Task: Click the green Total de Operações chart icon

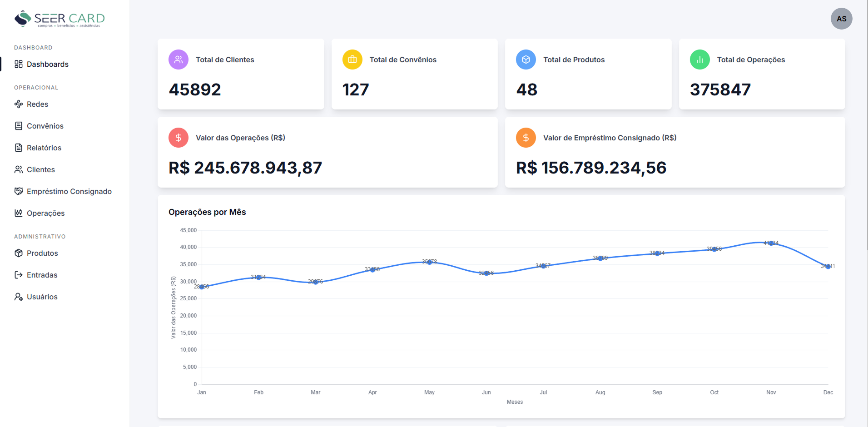Action: pos(699,60)
